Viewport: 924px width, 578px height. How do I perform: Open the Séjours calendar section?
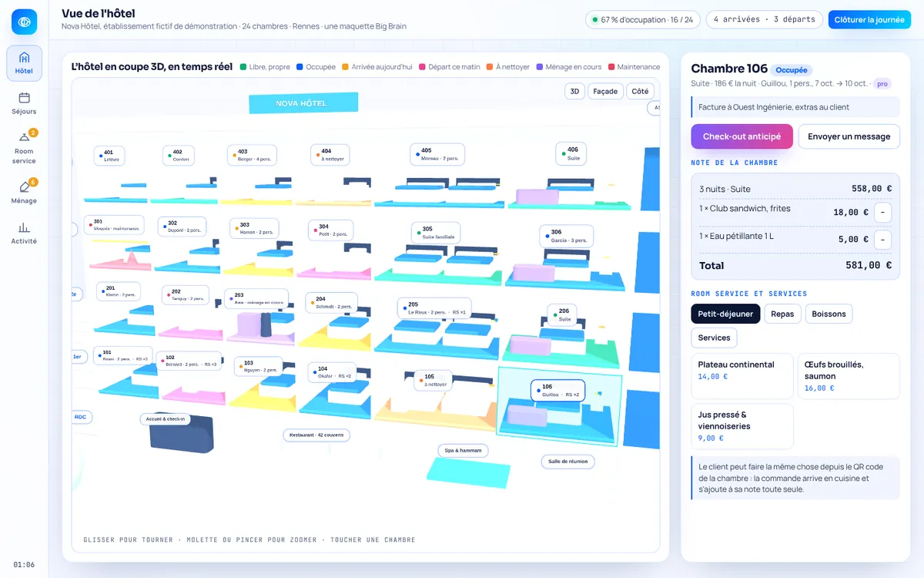(x=24, y=103)
